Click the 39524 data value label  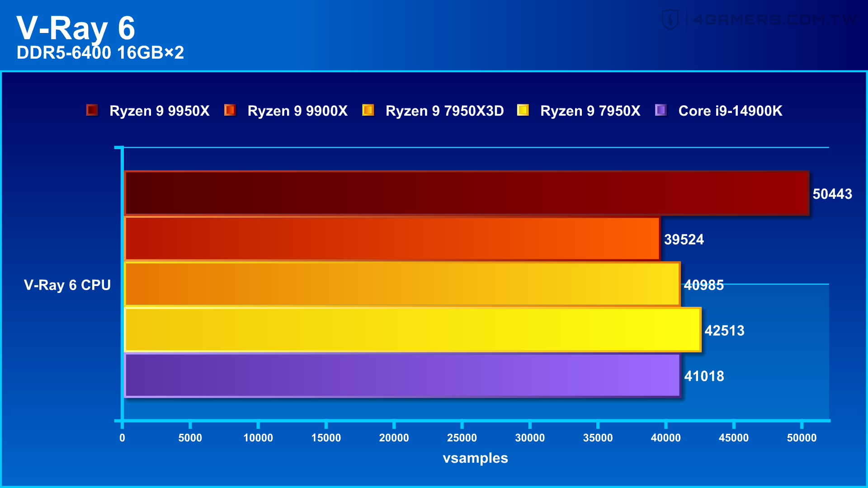[684, 239]
